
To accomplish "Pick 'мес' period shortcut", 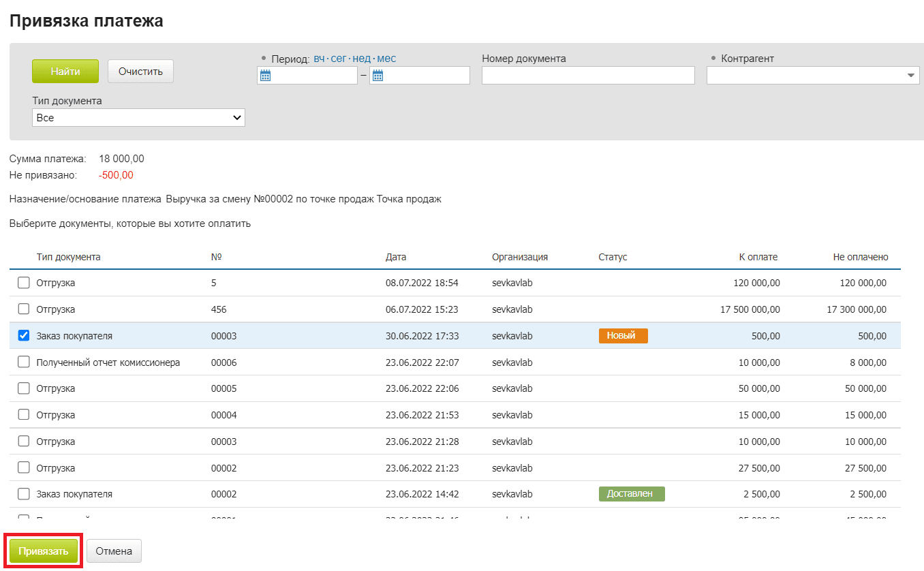I will click(x=386, y=59).
